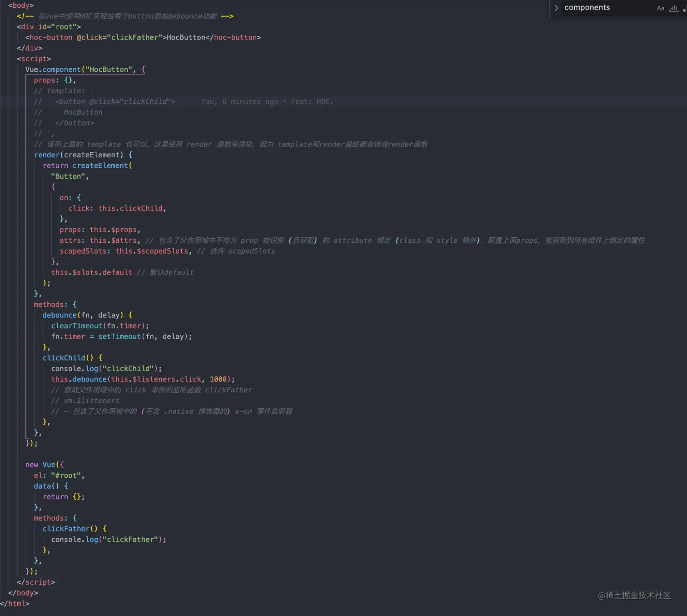Click the commented "// template:" line

pos(64,91)
